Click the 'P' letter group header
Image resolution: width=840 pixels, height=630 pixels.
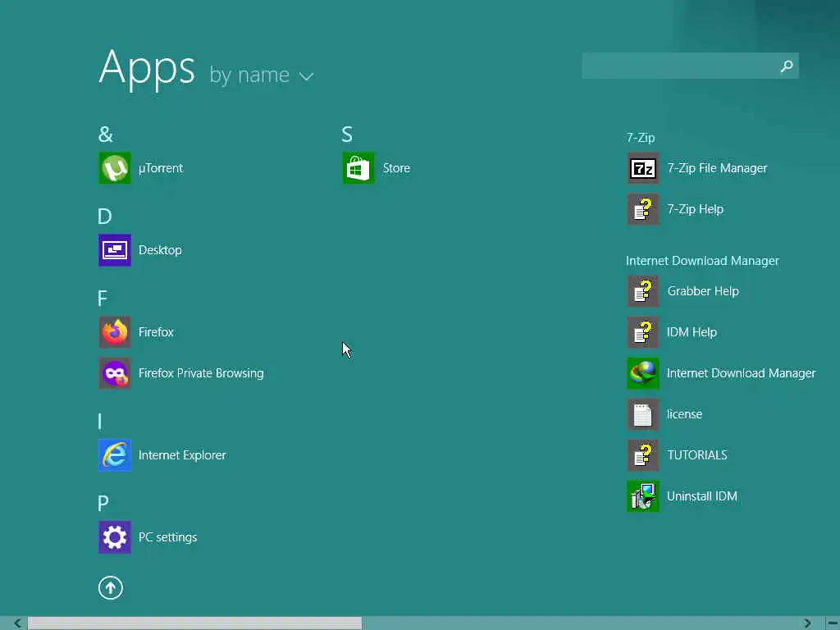pyautogui.click(x=103, y=504)
